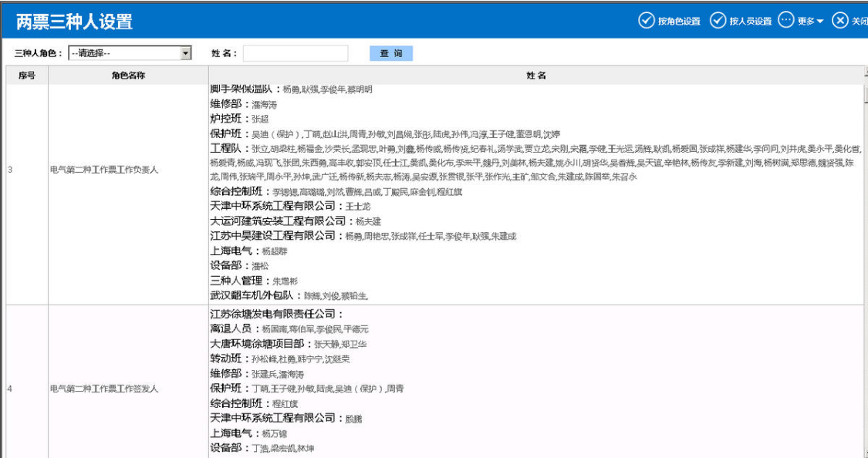The image size is (868, 458).
Task: Click 高退人员 group label
Action: tap(231, 329)
